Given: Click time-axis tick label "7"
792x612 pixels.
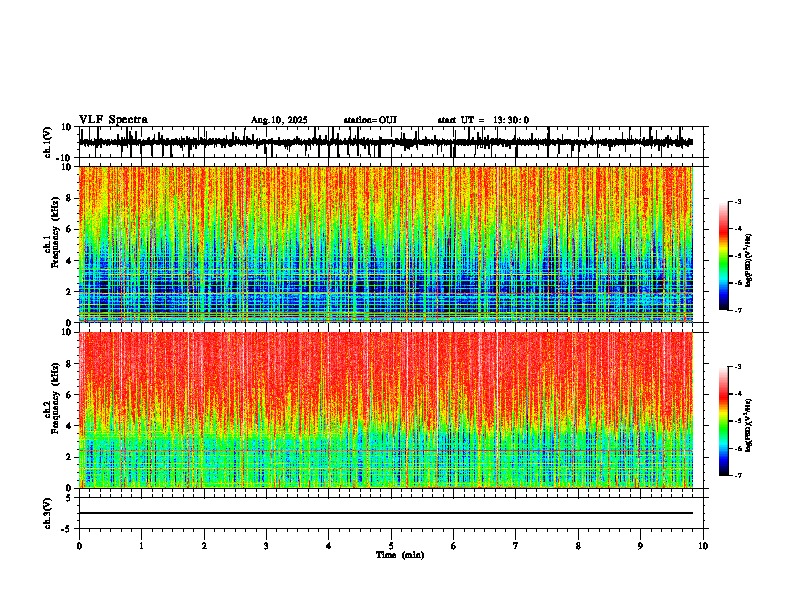Looking at the screenshot, I should 516,546.
